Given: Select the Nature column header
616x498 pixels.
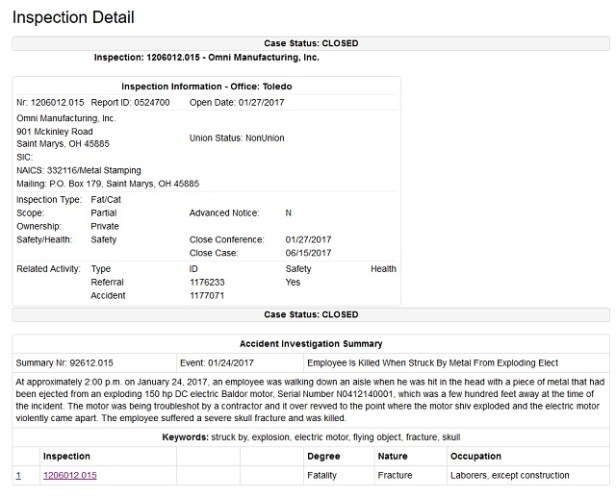Looking at the screenshot, I should click(393, 456).
